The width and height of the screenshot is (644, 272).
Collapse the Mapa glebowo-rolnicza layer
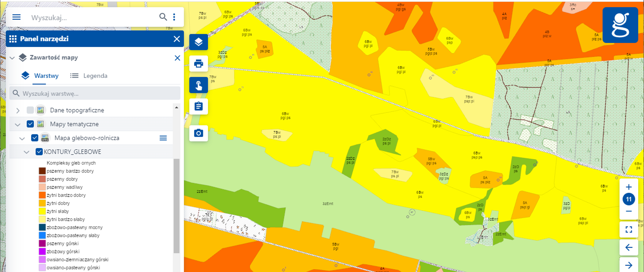coord(22,138)
